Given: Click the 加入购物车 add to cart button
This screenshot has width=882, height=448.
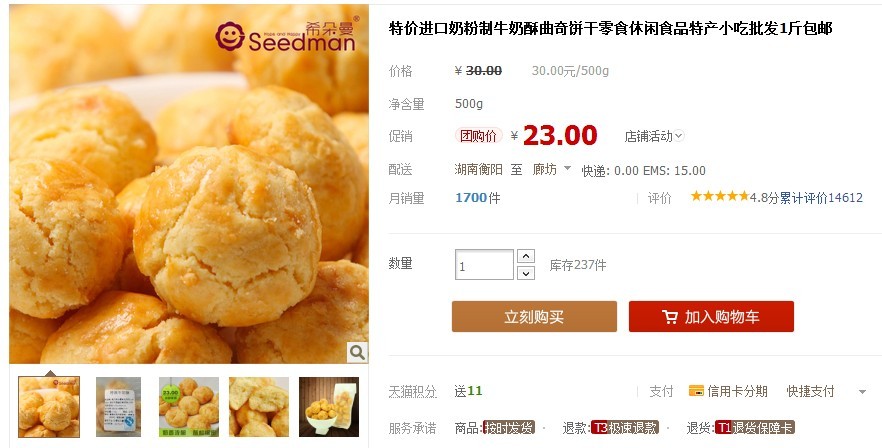Looking at the screenshot, I should 711,316.
